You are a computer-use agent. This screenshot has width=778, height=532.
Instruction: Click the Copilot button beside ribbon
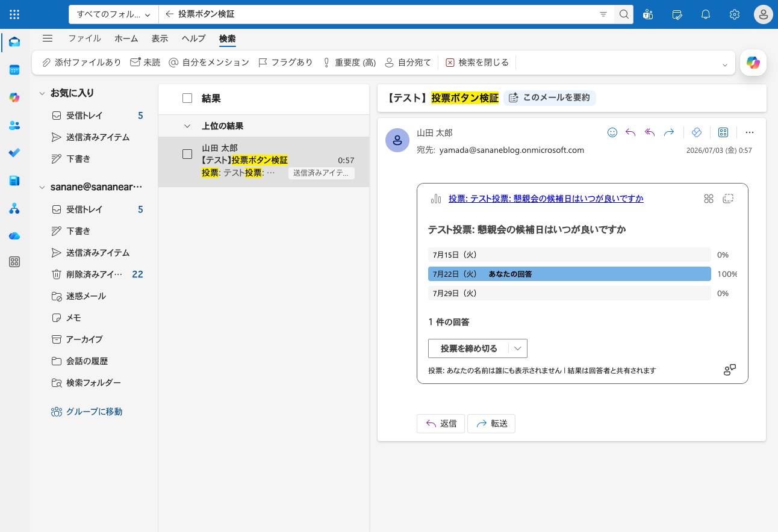pyautogui.click(x=753, y=63)
